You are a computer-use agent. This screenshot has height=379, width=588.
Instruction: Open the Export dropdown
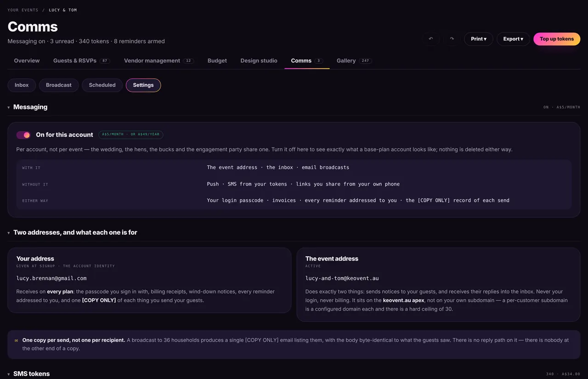pos(513,39)
